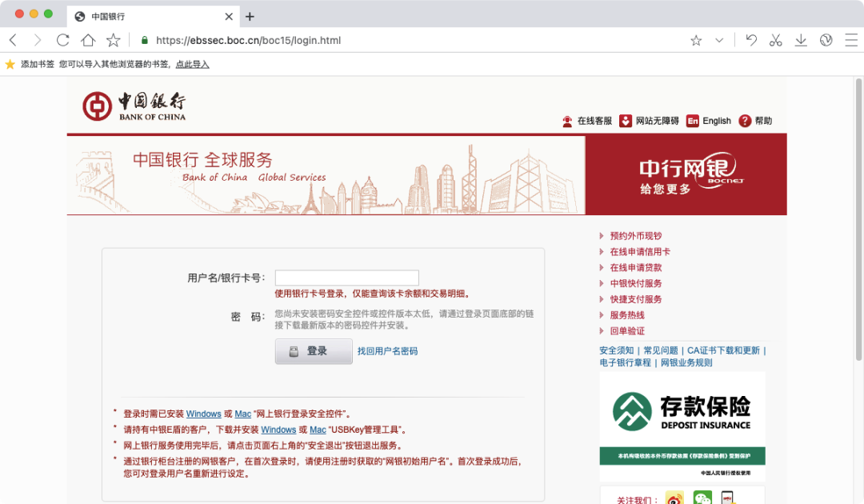The width and height of the screenshot is (864, 504).
Task: Open the 常见问题 link
Action: 661,350
